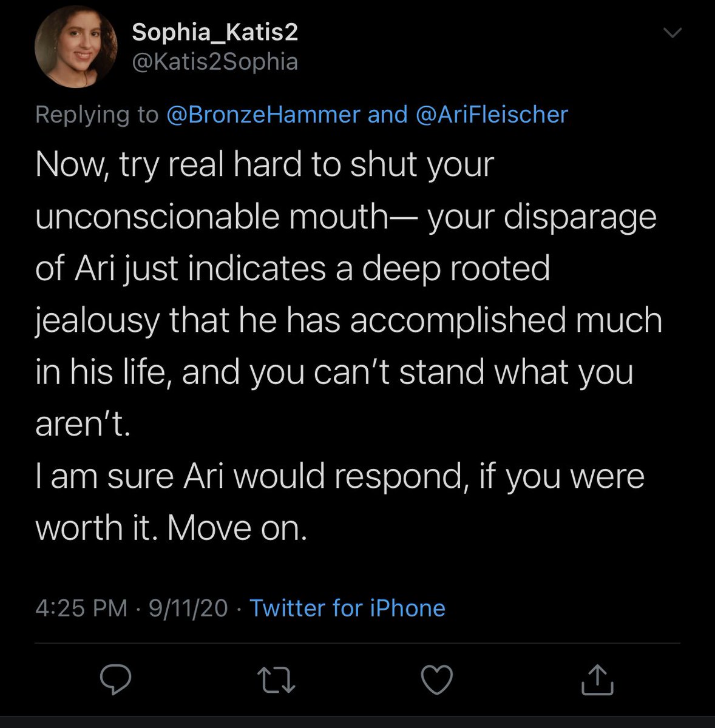Select the Sophia_Katis2 display name
This screenshot has height=728, width=715.
coord(215,33)
